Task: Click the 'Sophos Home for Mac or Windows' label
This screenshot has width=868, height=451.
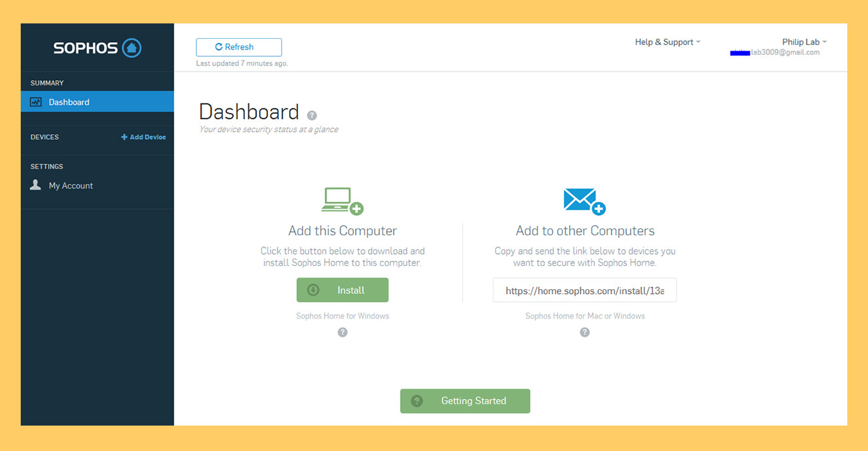Action: [585, 315]
